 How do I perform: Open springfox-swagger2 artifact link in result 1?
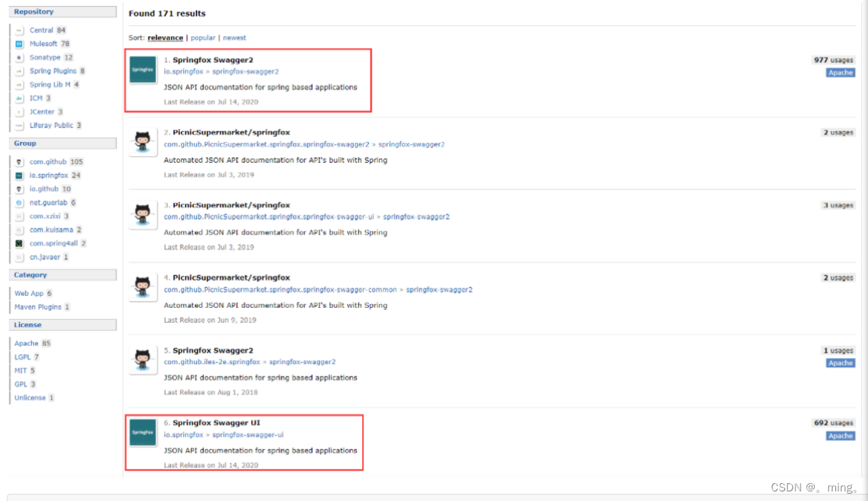click(245, 72)
